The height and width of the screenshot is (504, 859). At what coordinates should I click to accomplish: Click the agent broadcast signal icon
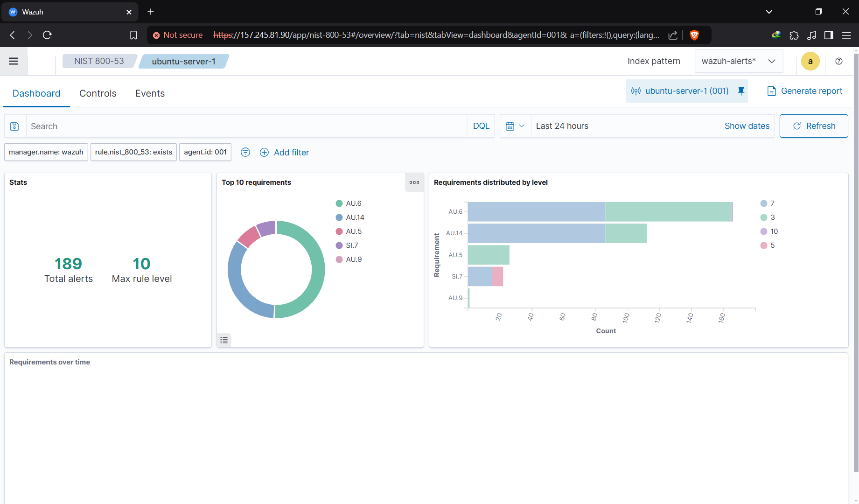coord(636,91)
